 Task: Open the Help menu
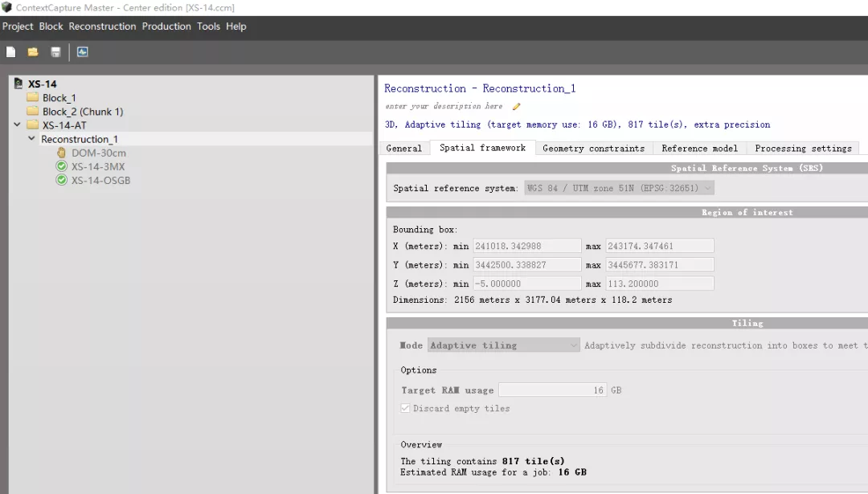[236, 27]
